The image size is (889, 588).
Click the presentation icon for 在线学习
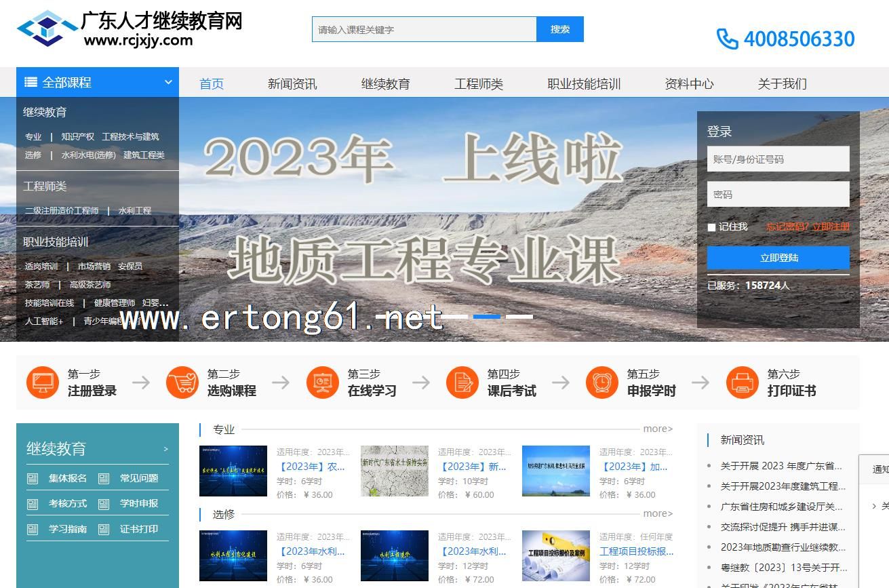pyautogui.click(x=323, y=383)
